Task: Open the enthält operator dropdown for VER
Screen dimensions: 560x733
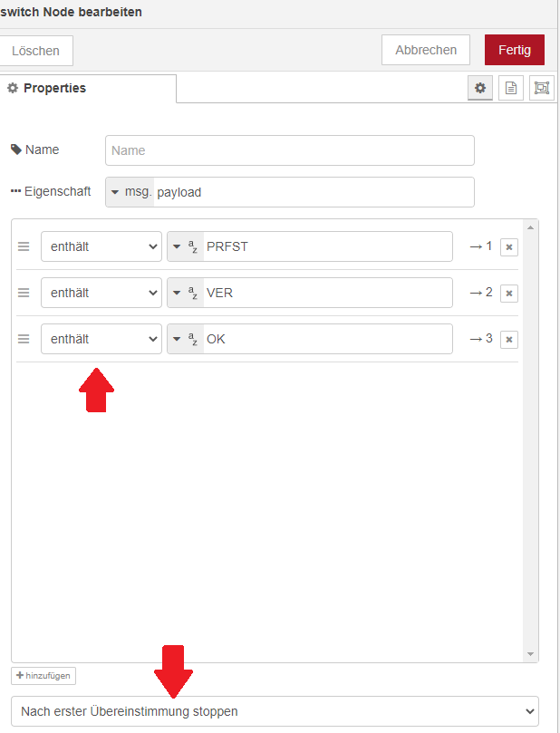Action: click(101, 293)
